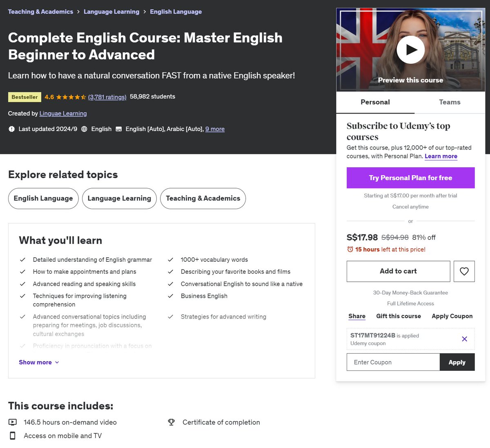Click breadcrumb chevron after Teaching & Academics
The image size is (490, 448).
point(78,12)
